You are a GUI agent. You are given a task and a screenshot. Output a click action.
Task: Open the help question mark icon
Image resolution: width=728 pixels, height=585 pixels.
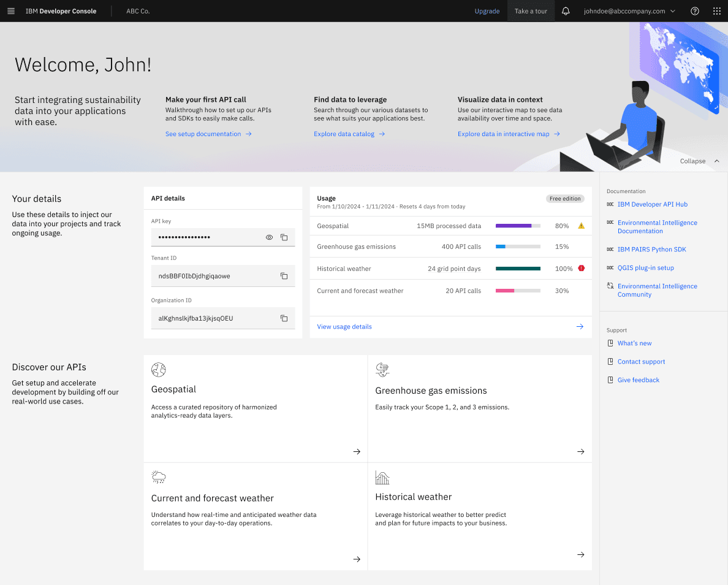(694, 11)
